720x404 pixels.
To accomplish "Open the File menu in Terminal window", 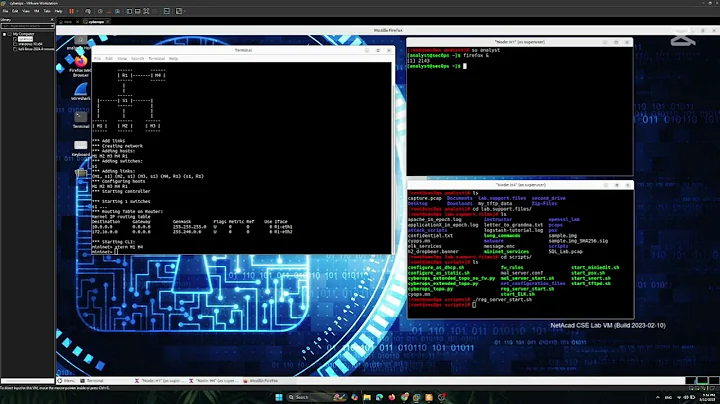I will pyautogui.click(x=97, y=59).
